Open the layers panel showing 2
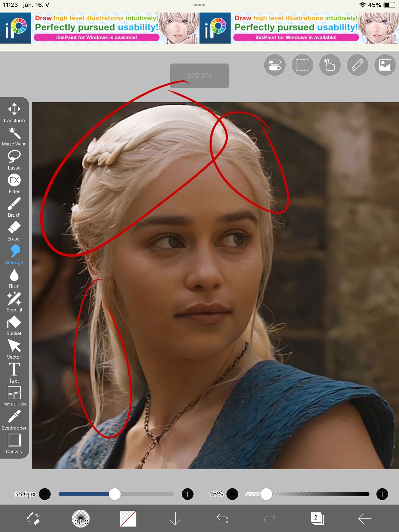 click(x=317, y=518)
